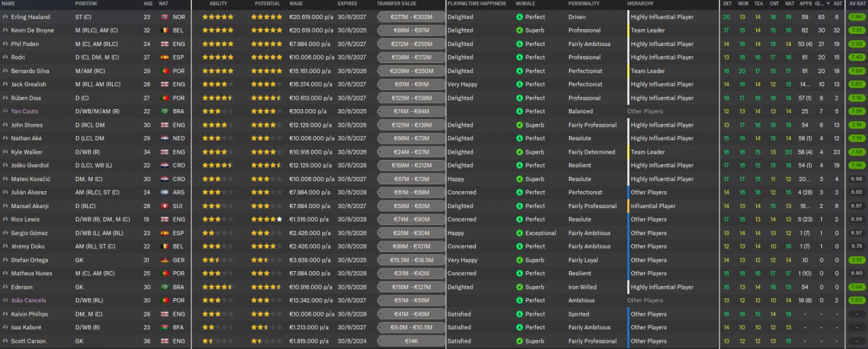Viewport: 868px width, 349px height.
Task: Click the player icon beside Rodri
Action: tap(5, 58)
